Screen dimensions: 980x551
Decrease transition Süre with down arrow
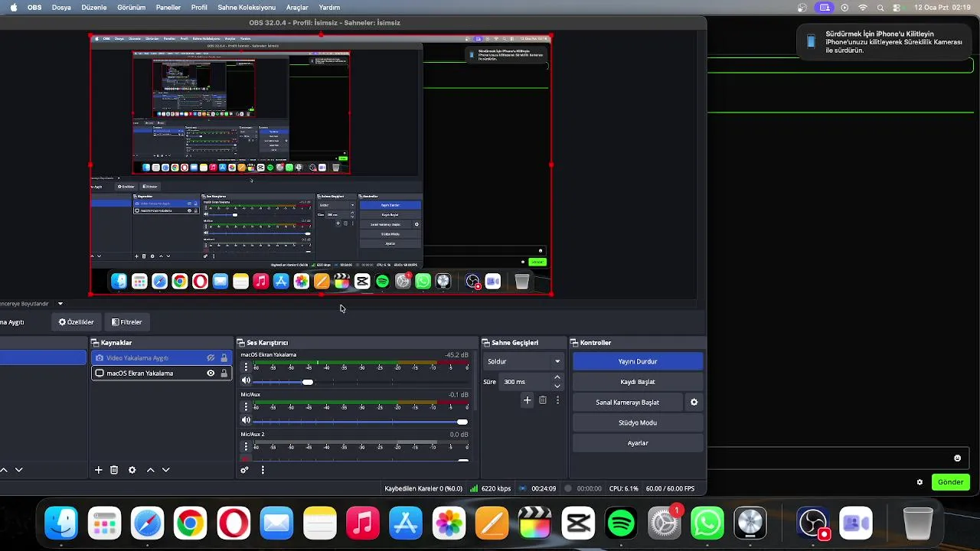[557, 386]
